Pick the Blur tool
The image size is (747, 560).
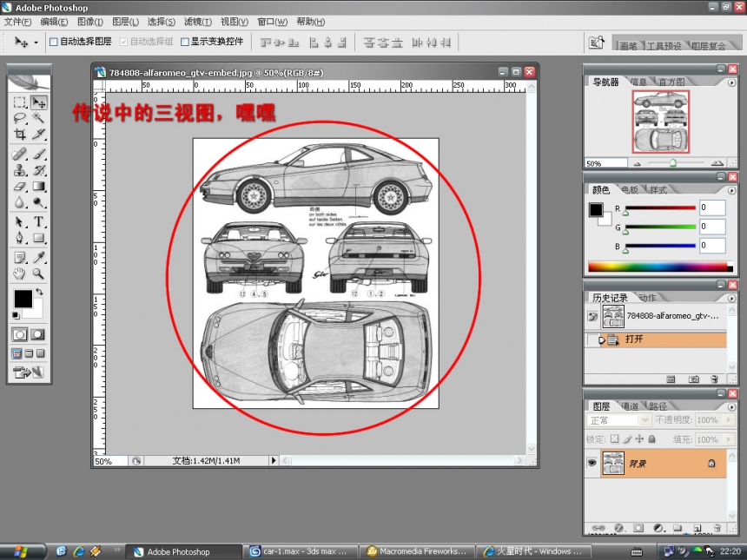[x=19, y=202]
